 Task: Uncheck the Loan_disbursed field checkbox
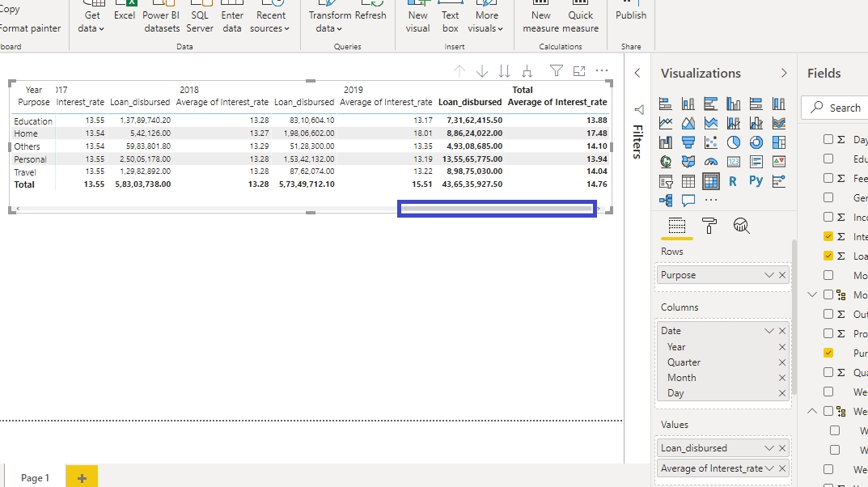[828, 256]
